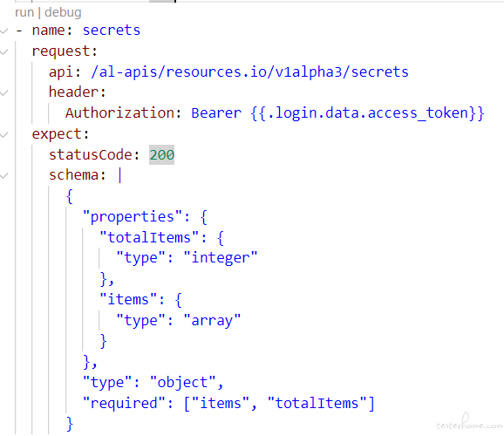Click the "object" type value
504x436 pixels.
coord(183,382)
